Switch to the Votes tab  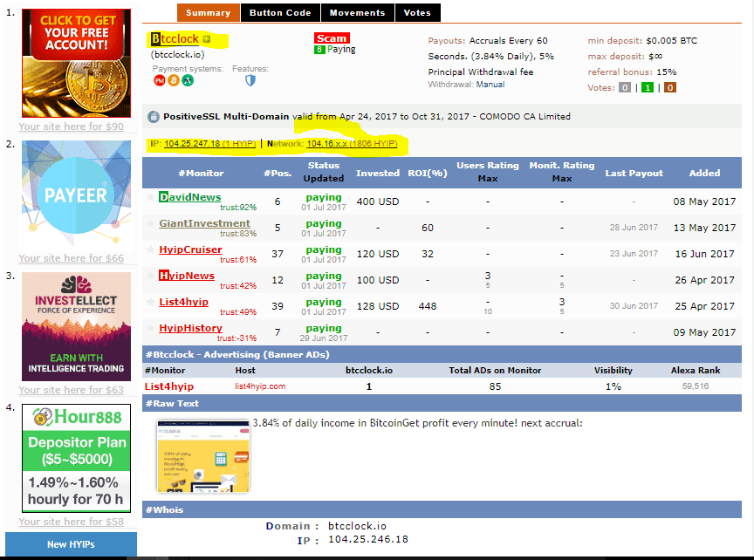pyautogui.click(x=417, y=12)
